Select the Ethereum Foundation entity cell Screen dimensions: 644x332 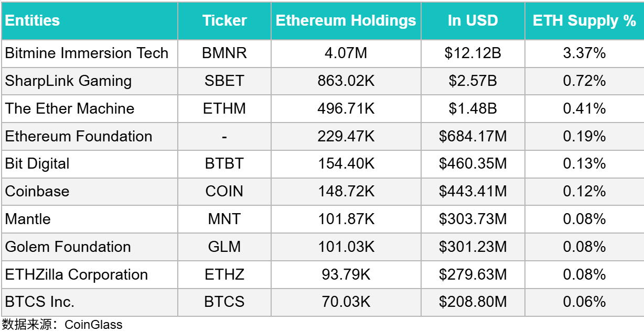(x=79, y=136)
